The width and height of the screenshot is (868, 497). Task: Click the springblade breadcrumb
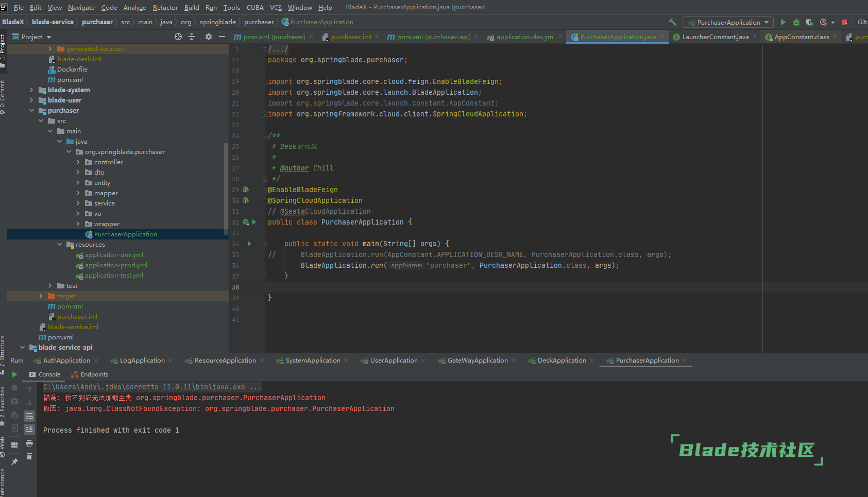(x=217, y=22)
